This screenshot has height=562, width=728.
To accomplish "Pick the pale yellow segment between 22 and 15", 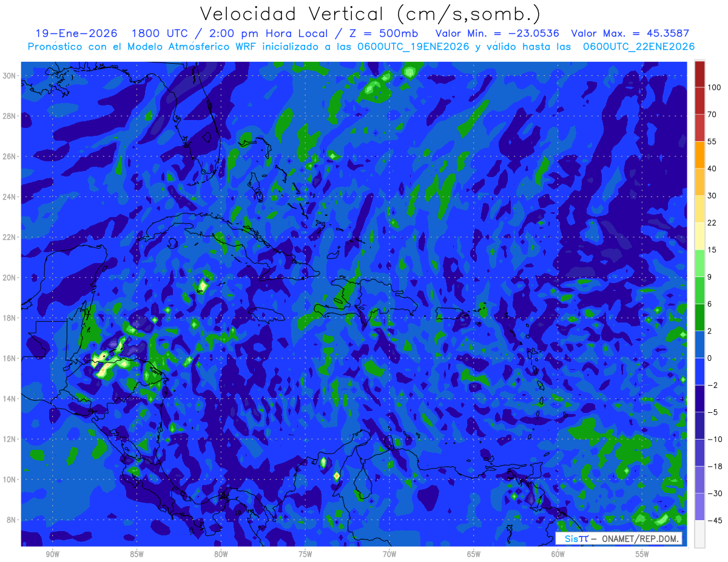I will tap(699, 236).
